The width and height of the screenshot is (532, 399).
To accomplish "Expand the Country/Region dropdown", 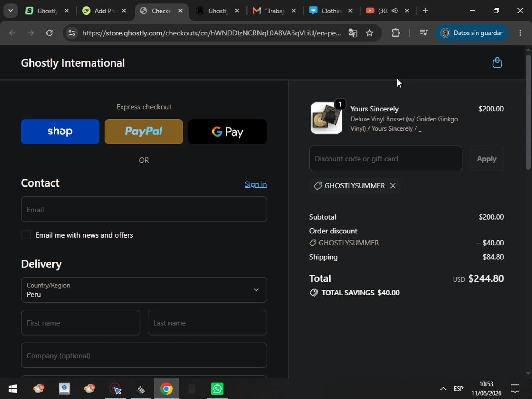I will click(144, 290).
